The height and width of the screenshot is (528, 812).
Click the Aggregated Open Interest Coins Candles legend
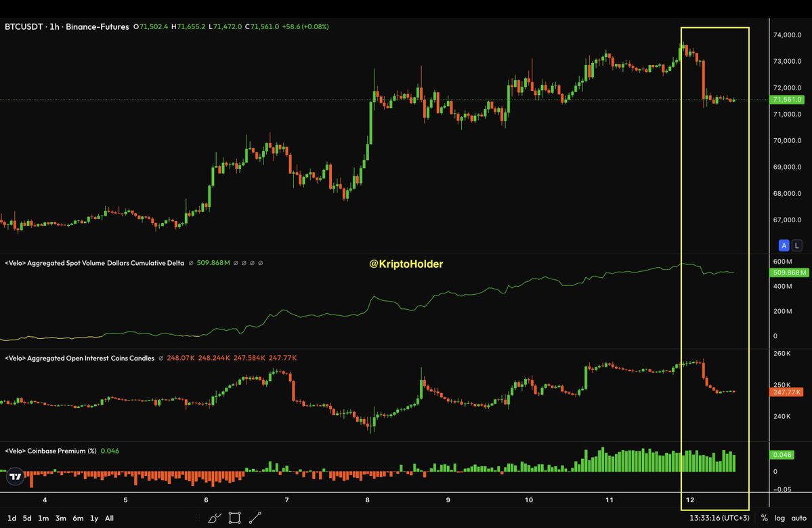click(x=79, y=358)
